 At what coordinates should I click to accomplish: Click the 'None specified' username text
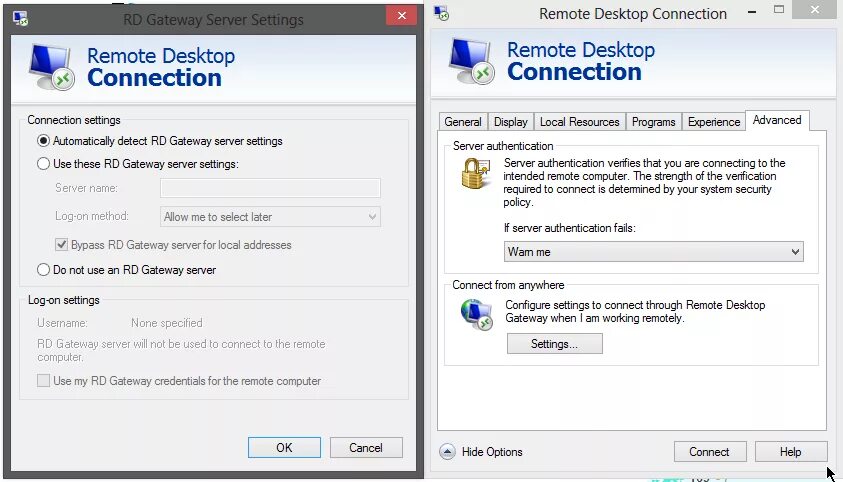[167, 323]
